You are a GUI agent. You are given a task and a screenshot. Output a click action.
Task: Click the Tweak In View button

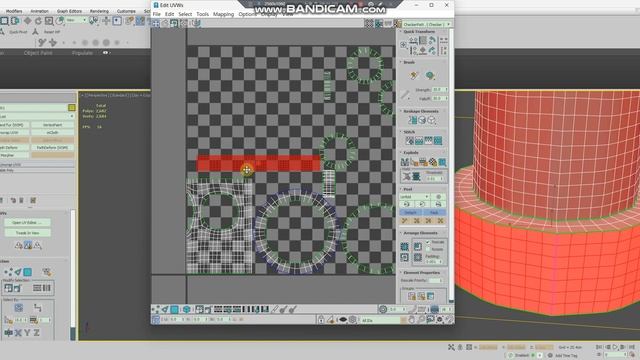point(27,233)
